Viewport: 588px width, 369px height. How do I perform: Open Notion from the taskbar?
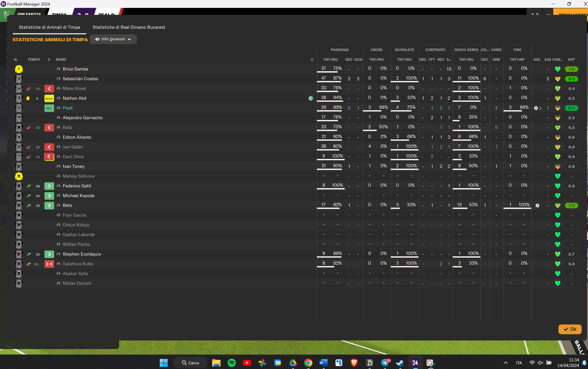tap(369, 363)
